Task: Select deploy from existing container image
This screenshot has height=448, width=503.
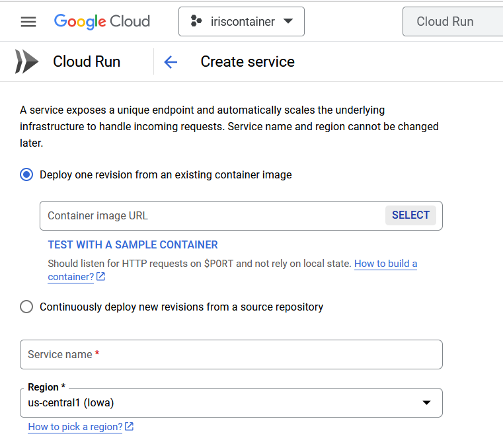Action: (26, 175)
